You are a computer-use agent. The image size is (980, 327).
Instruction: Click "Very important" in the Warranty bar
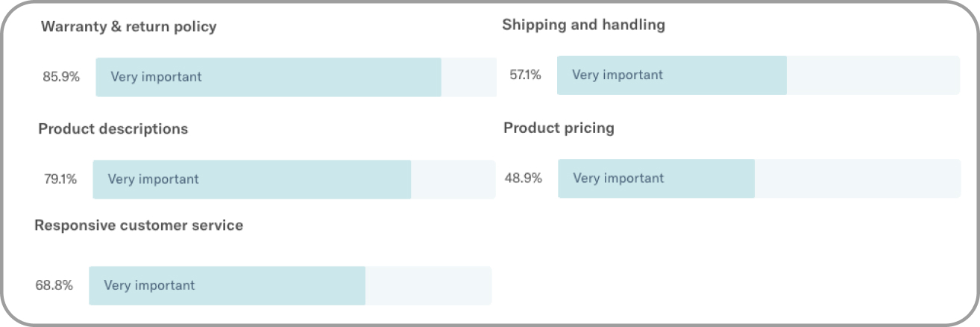156,77
